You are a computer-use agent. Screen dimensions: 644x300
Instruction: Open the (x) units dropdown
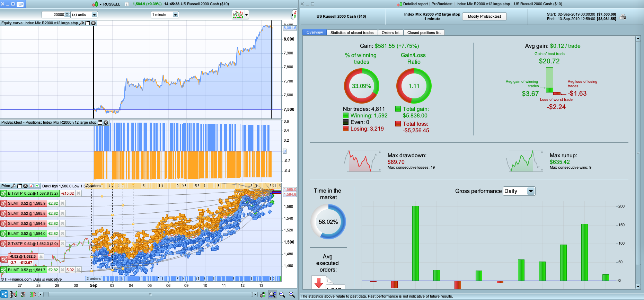tap(95, 15)
